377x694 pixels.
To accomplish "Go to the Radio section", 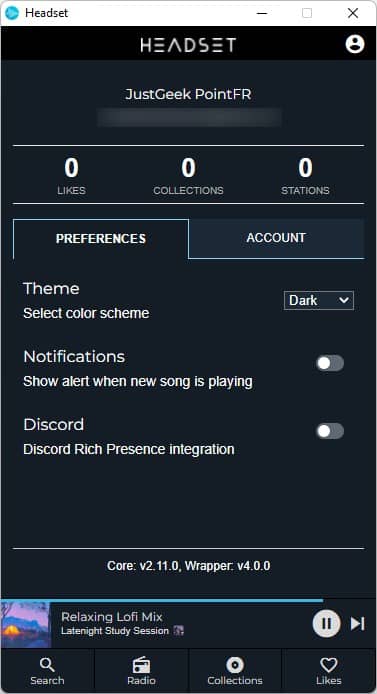I will coord(141,671).
